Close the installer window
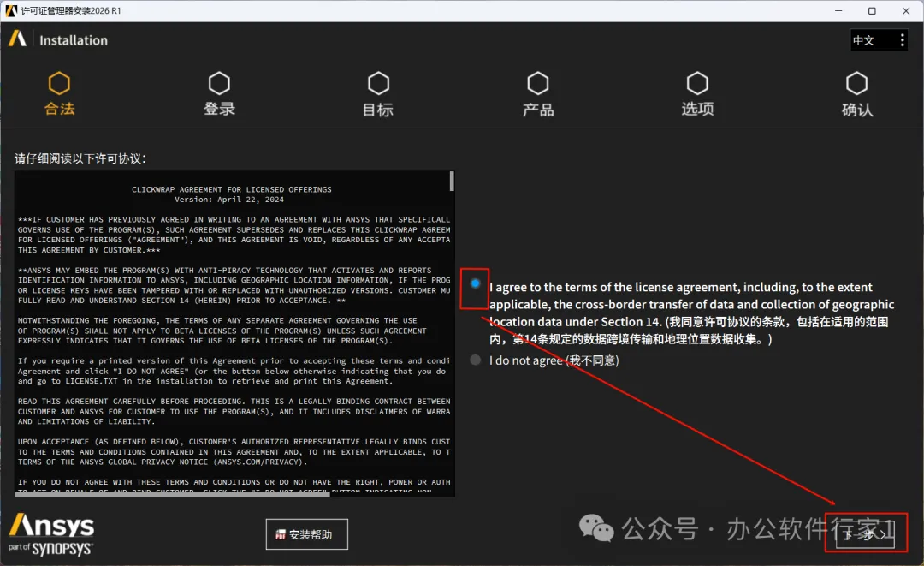This screenshot has height=566, width=924. (x=906, y=10)
